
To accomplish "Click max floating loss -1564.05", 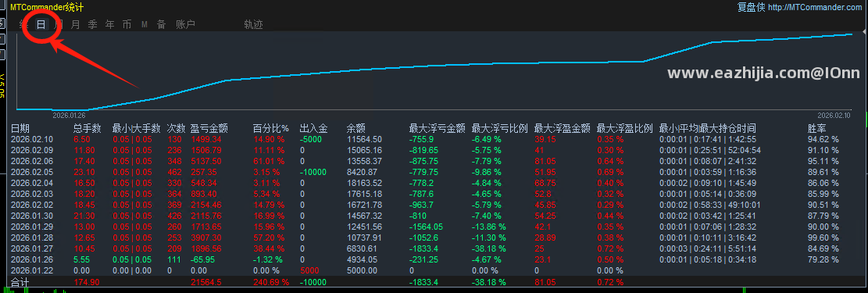I will (427, 227).
